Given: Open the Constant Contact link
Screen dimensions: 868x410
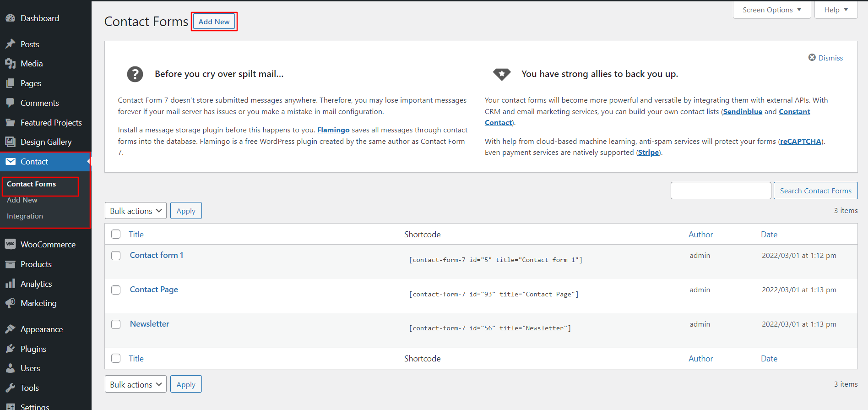Looking at the screenshot, I should point(794,112).
